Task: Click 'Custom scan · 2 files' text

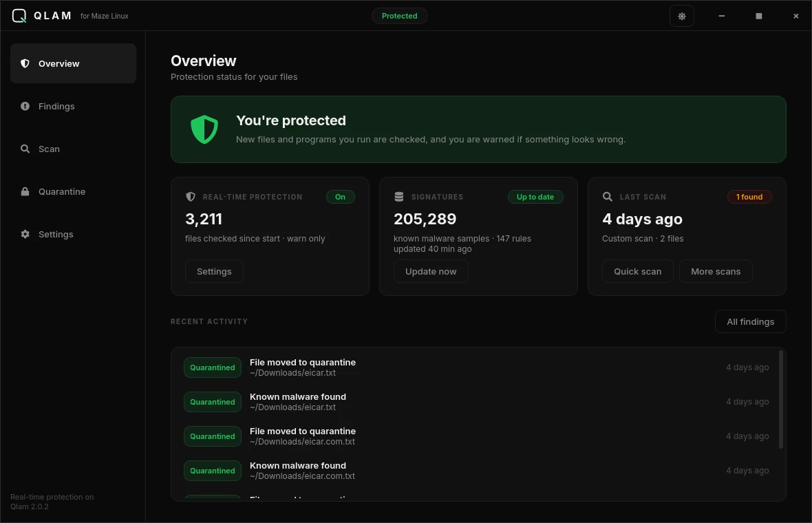Action: tap(643, 239)
